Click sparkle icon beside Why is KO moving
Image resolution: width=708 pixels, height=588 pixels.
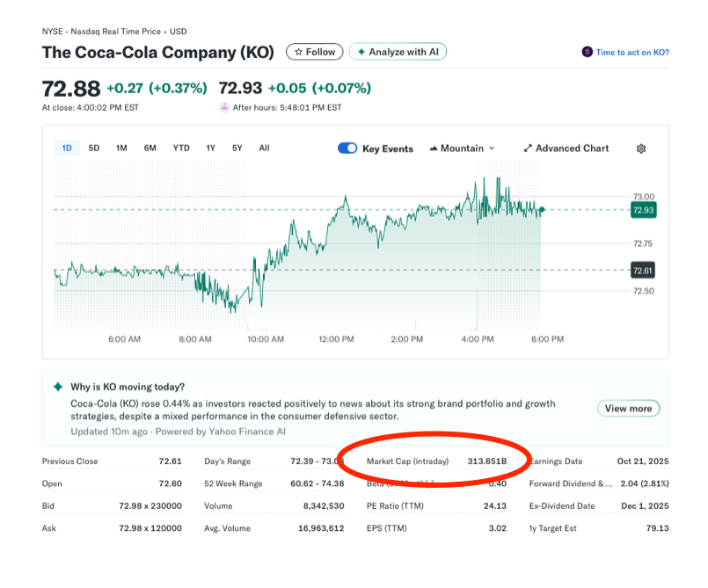[x=58, y=387]
